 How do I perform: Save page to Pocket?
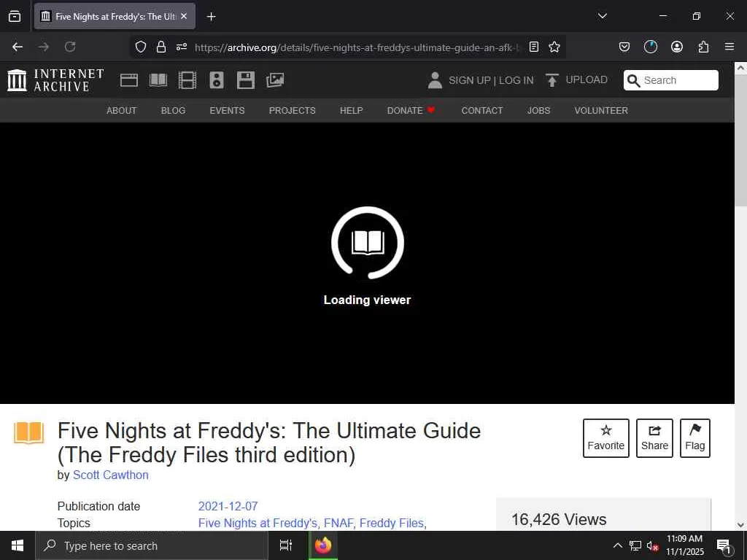click(x=624, y=47)
